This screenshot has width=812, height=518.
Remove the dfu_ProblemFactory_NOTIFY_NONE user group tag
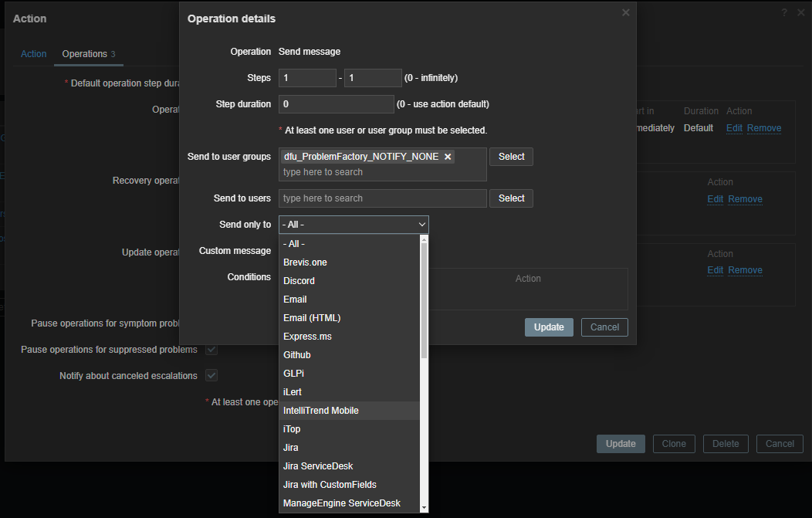[x=448, y=156]
